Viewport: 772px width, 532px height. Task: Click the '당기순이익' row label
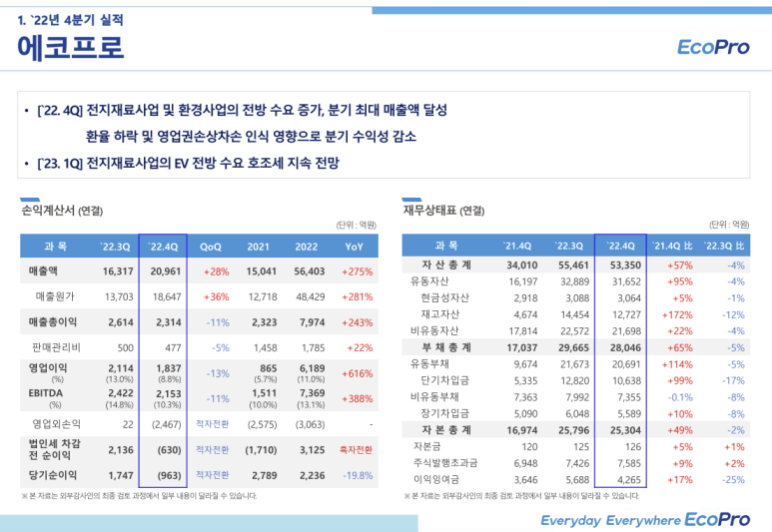pos(53,475)
